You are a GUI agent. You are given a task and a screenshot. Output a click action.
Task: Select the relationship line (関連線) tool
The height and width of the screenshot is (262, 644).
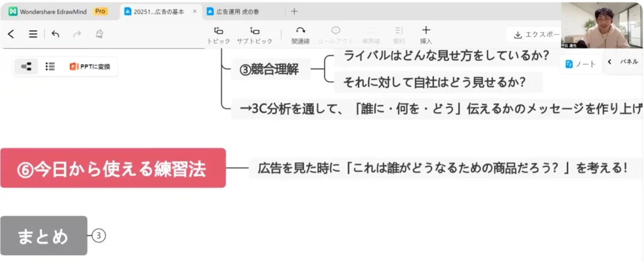[x=300, y=35]
